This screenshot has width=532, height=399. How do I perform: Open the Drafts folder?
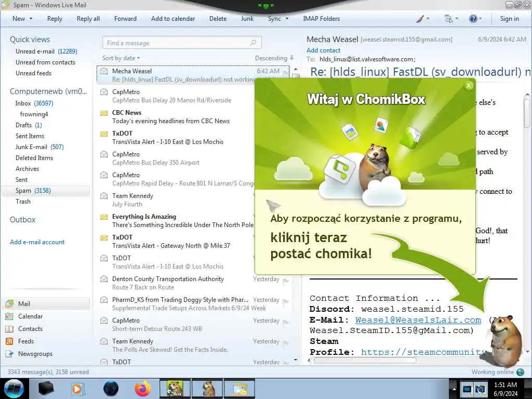tap(29, 125)
